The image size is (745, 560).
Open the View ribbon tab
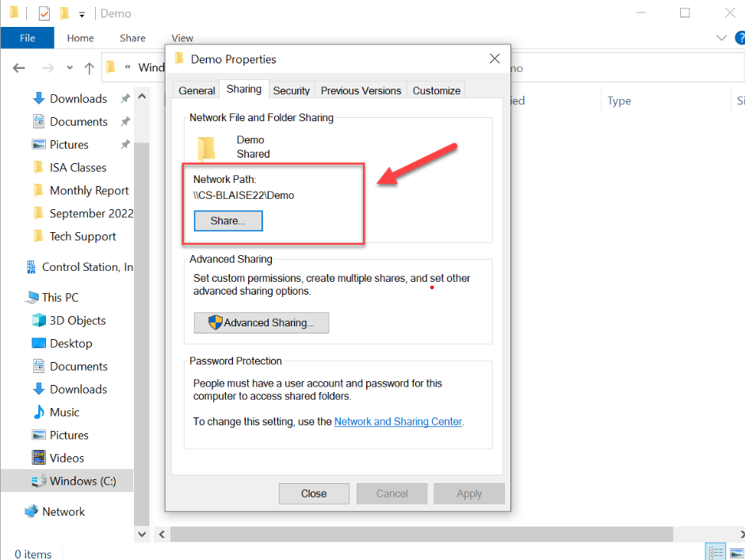tap(182, 38)
